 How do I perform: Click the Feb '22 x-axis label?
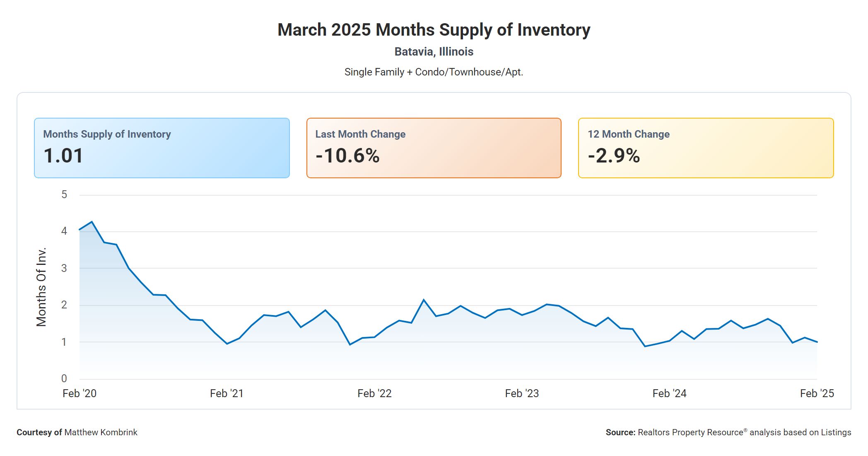pos(374,393)
